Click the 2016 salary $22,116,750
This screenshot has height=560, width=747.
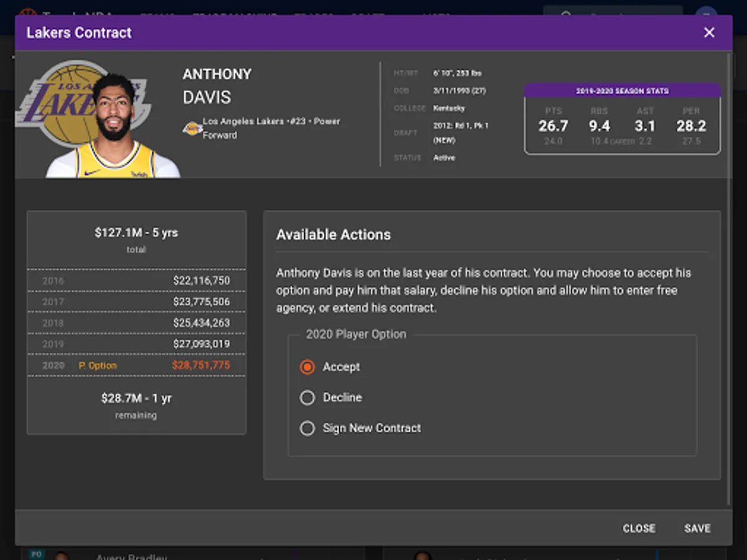(201, 281)
